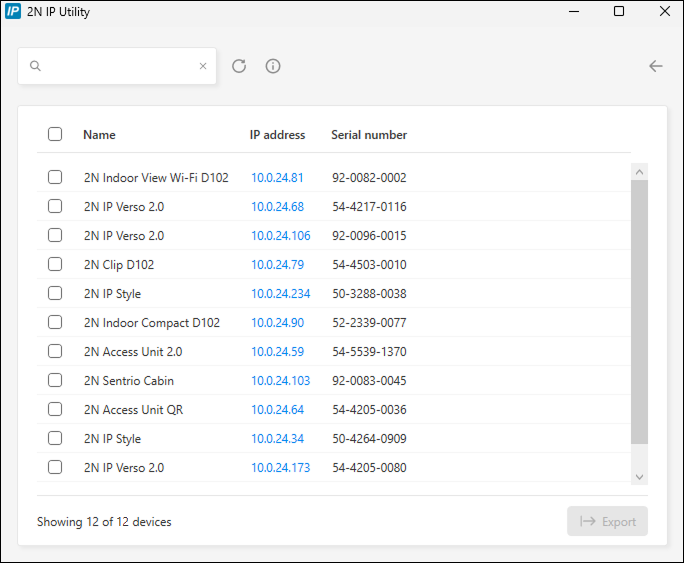This screenshot has height=563, width=684.
Task: Select serial number 92-0083-0045
Action: tap(369, 381)
